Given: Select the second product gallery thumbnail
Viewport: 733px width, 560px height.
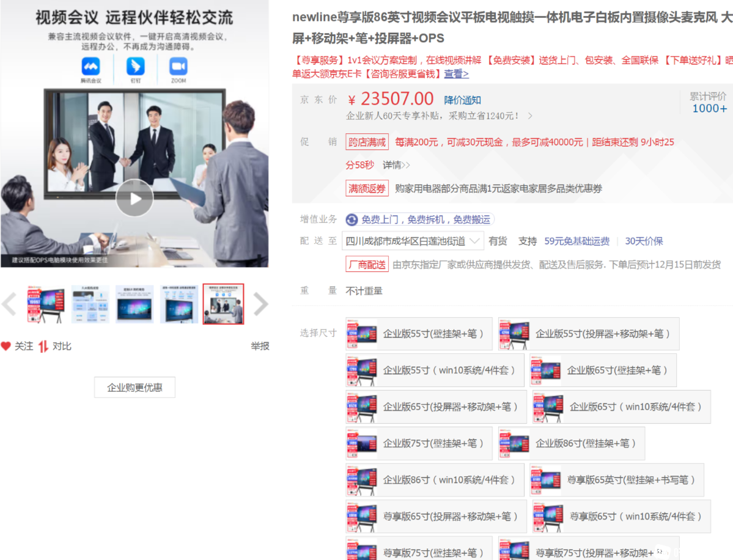Looking at the screenshot, I should [90, 304].
